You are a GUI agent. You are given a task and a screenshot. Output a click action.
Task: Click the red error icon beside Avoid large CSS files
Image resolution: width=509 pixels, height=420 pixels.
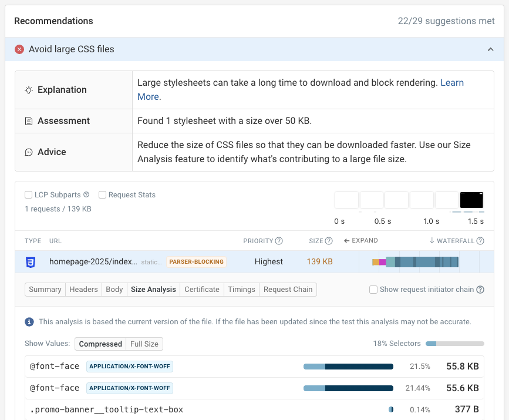coord(19,49)
